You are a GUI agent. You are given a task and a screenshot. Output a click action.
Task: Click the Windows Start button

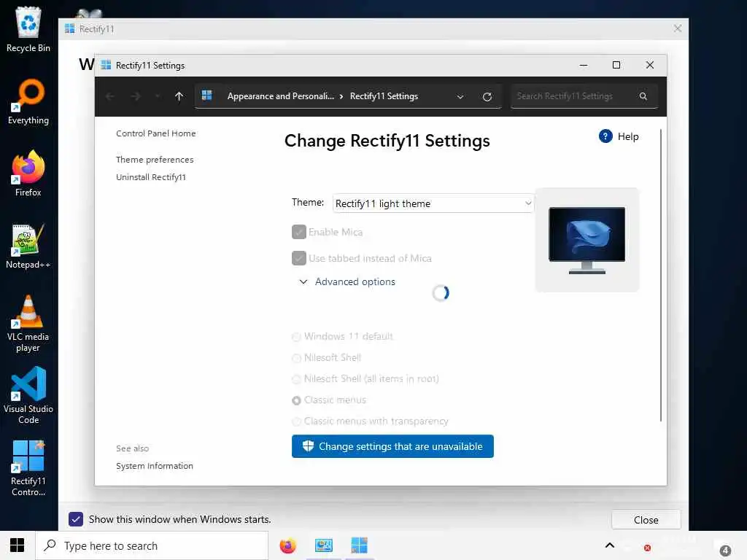coord(18,545)
